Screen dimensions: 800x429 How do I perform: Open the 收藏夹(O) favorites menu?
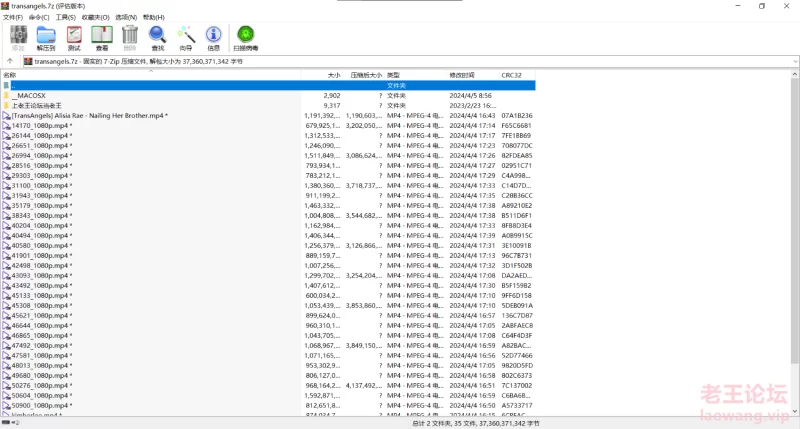[x=95, y=17]
